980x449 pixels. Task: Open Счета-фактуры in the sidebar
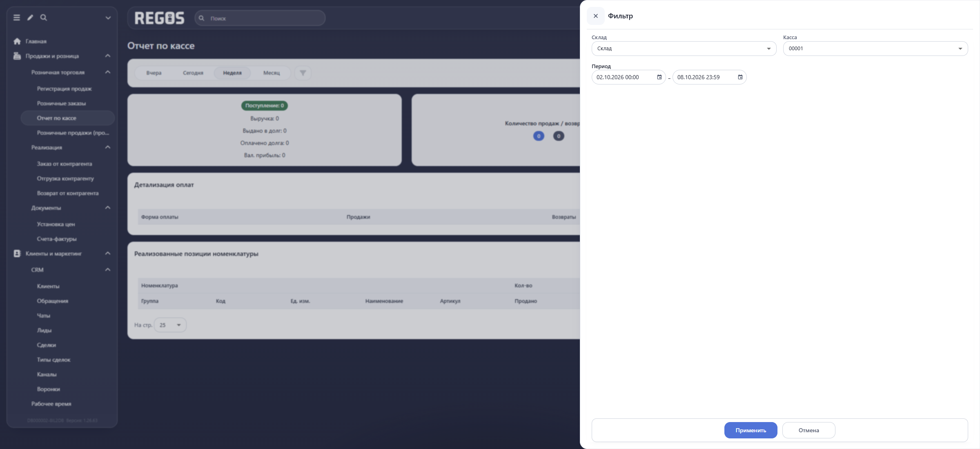[x=57, y=239]
